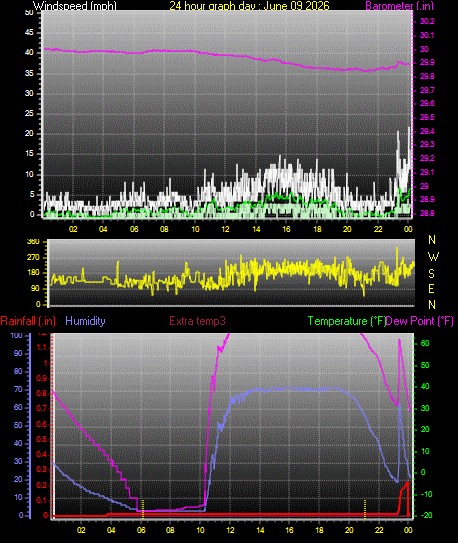Screen dimensions: 458x543
Task: Click the 29.5 barometer axis value
Action: pyautogui.click(x=427, y=117)
